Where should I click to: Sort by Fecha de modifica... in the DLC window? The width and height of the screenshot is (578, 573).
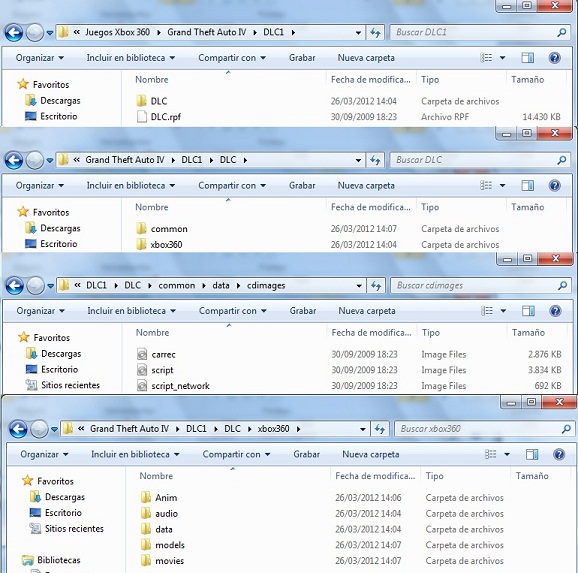point(370,207)
